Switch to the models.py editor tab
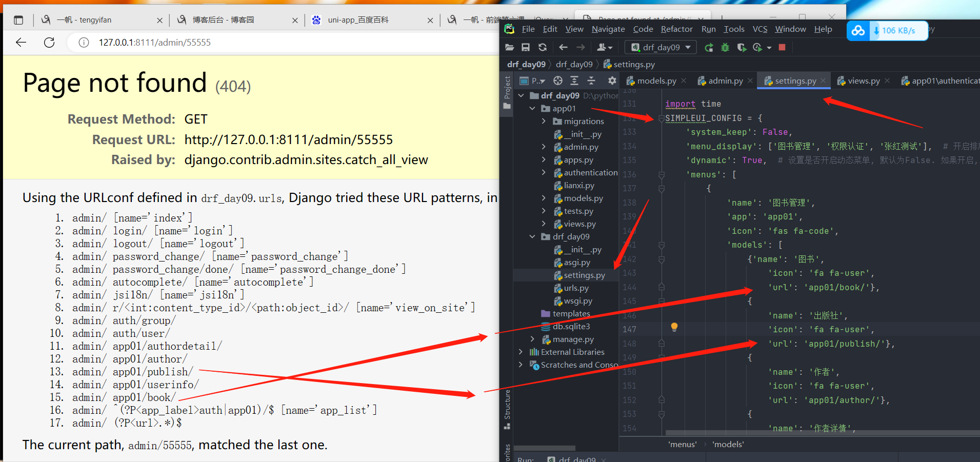Image resolution: width=980 pixels, height=462 pixels. pyautogui.click(x=656, y=81)
